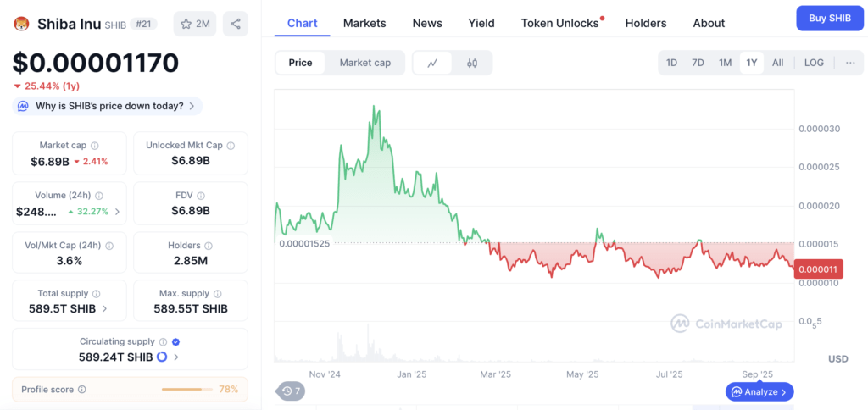Click the Unlocked Mkt Cap info icon
The height and width of the screenshot is (410, 868).
(x=231, y=146)
